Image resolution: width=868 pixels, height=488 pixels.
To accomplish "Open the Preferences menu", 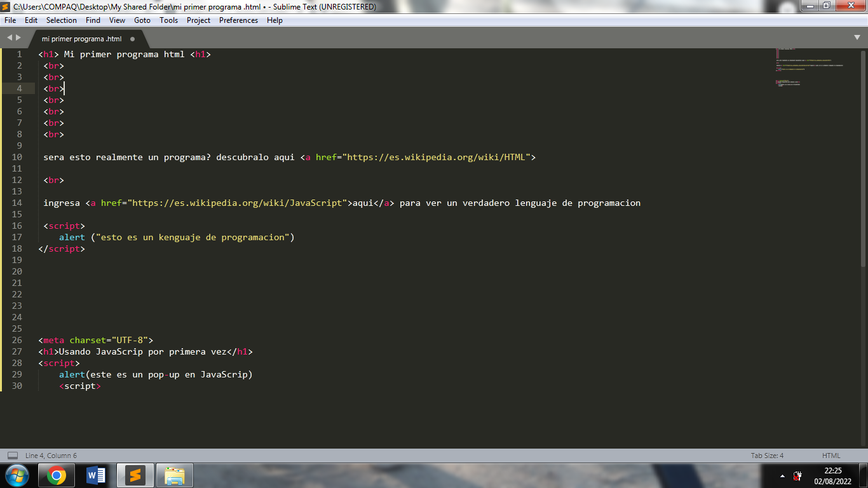I will coord(239,20).
